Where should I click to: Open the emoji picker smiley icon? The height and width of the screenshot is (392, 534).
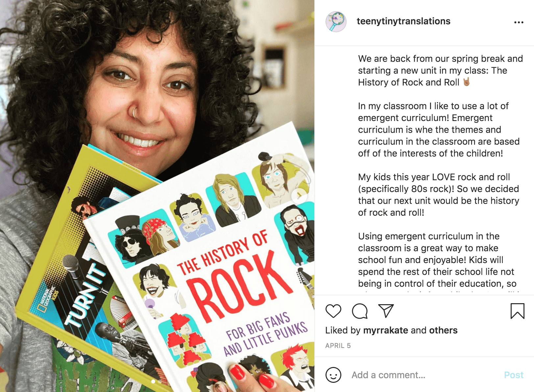point(333,375)
